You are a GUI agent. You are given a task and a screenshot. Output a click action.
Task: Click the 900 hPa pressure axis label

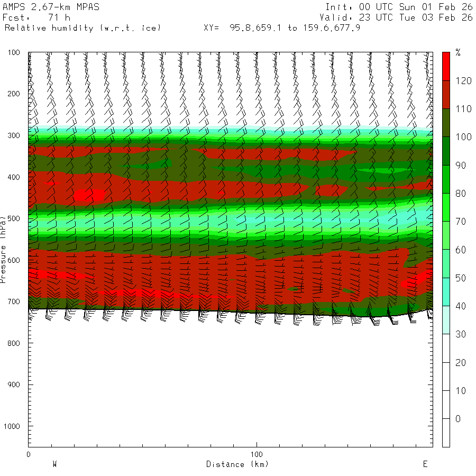click(14, 385)
